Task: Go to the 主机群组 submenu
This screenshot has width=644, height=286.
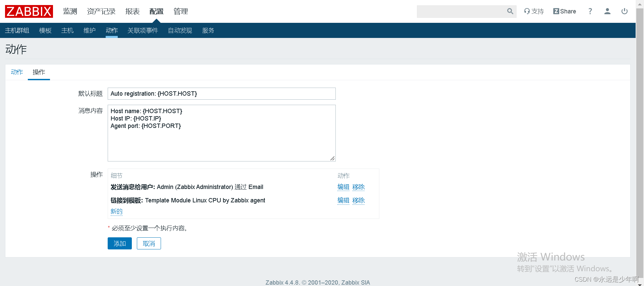Action: point(17,31)
